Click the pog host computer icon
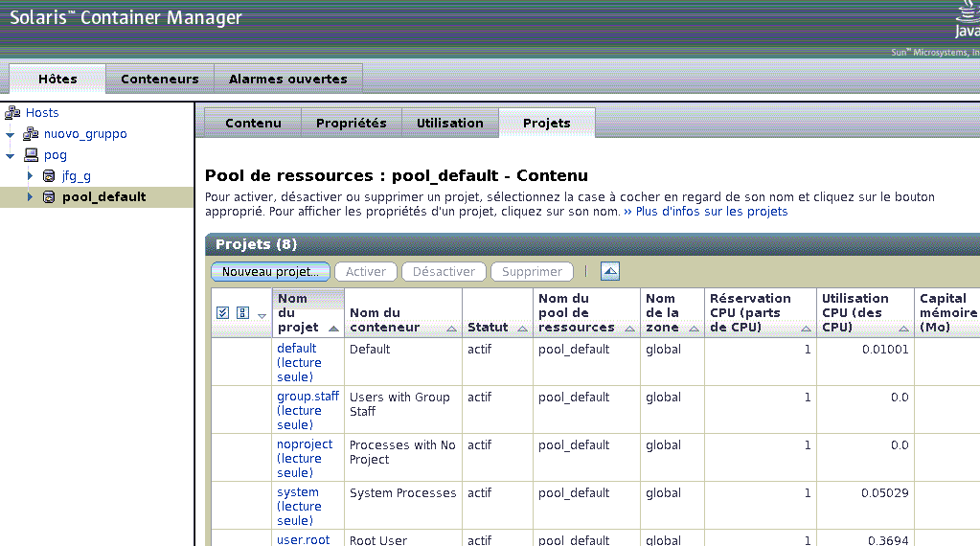This screenshot has width=980, height=546. 31,154
